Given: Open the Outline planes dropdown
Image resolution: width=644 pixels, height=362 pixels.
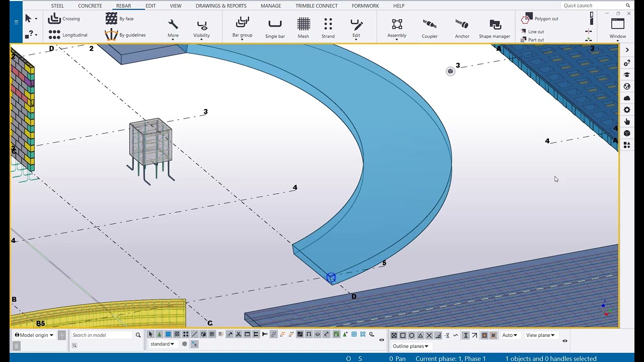Looking at the screenshot, I should point(411,346).
